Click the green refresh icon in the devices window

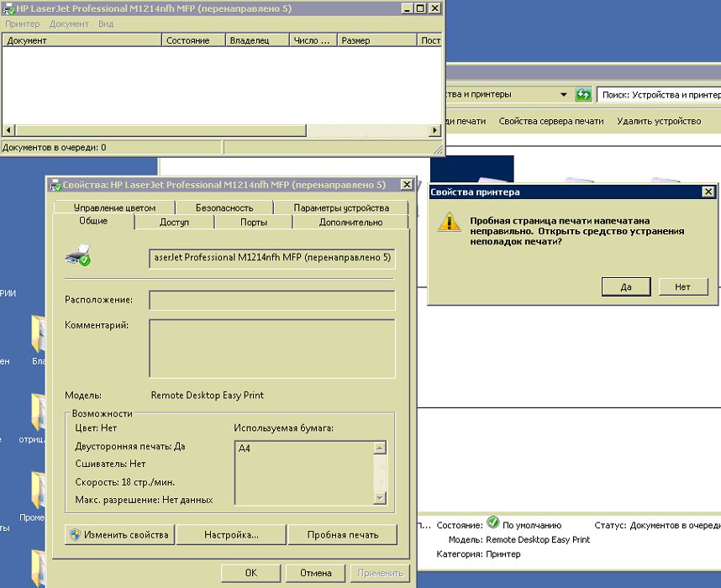583,95
